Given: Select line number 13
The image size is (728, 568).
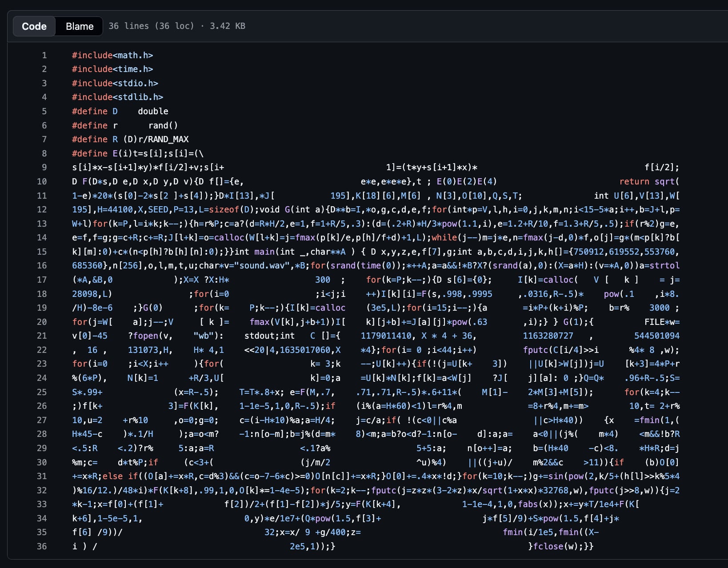Looking at the screenshot, I should pyautogui.click(x=42, y=224).
